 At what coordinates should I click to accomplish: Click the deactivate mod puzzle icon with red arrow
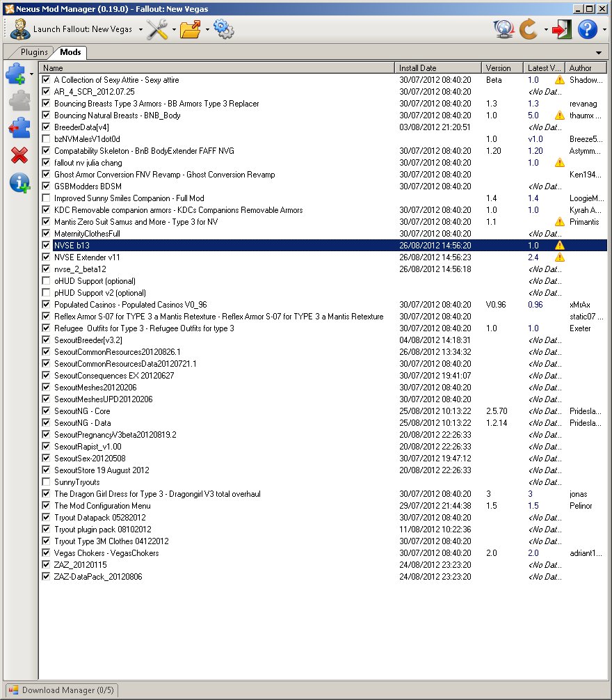19,129
